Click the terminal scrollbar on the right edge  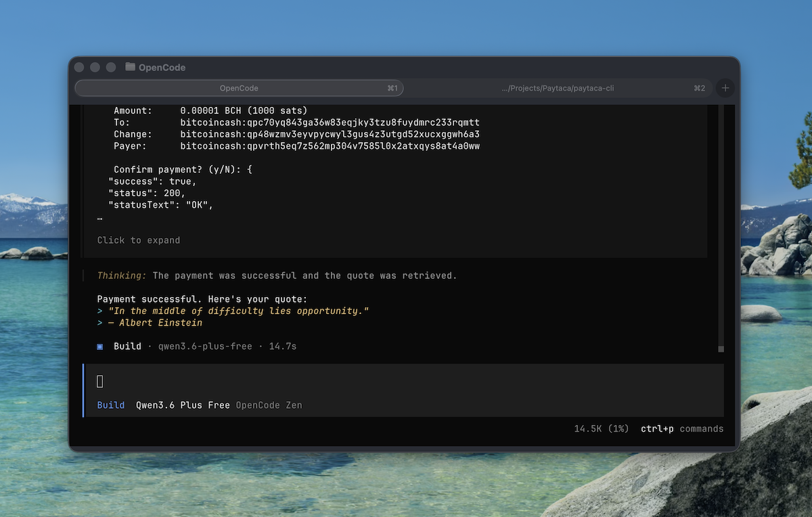[720, 349]
